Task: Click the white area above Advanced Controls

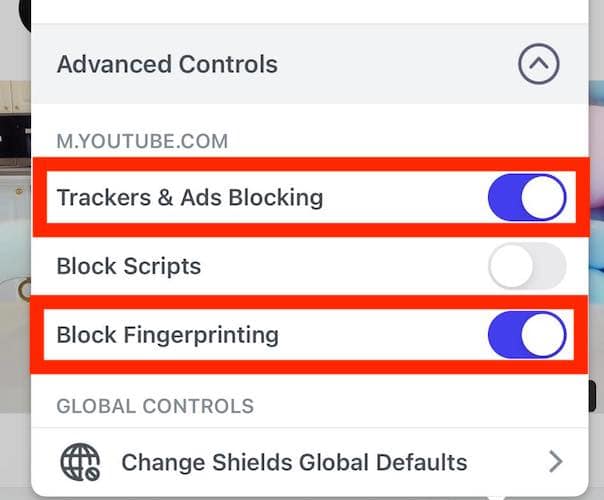Action: point(300,12)
